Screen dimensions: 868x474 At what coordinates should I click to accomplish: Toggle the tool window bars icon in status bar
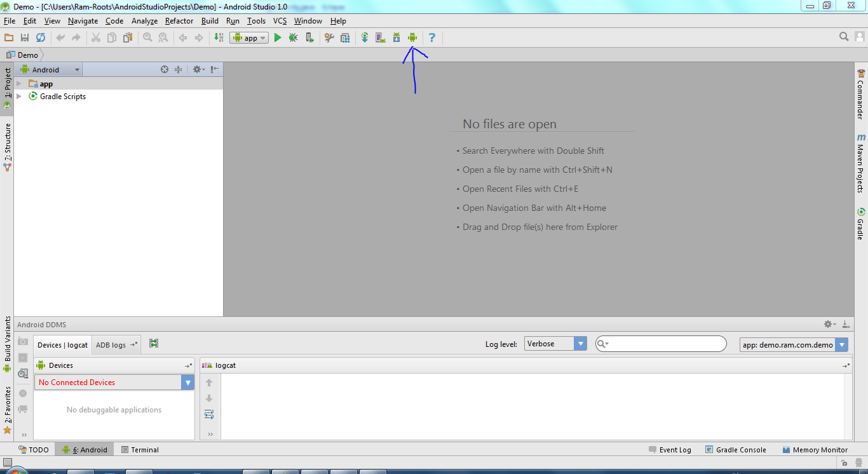pos(7,463)
